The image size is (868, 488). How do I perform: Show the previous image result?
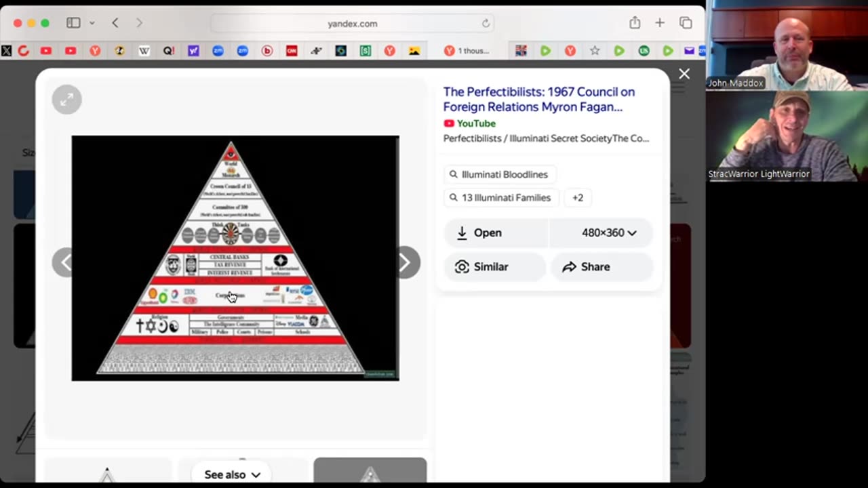(x=65, y=263)
